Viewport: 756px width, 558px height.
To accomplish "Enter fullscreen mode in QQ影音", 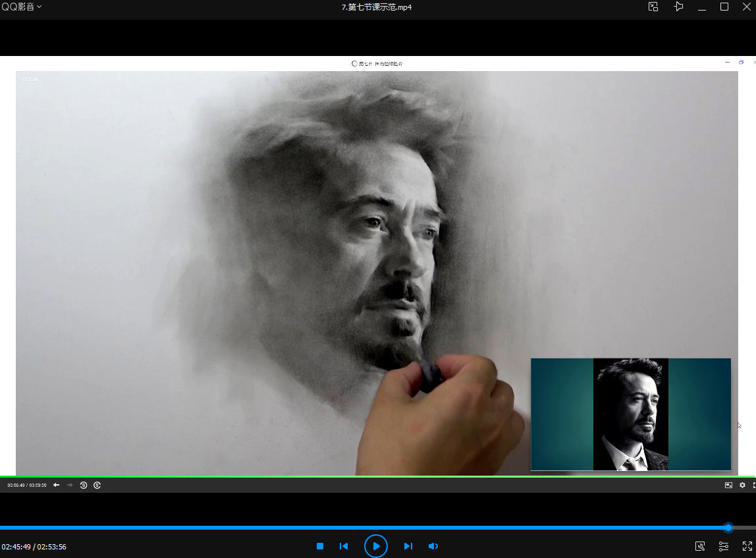I will (747, 546).
